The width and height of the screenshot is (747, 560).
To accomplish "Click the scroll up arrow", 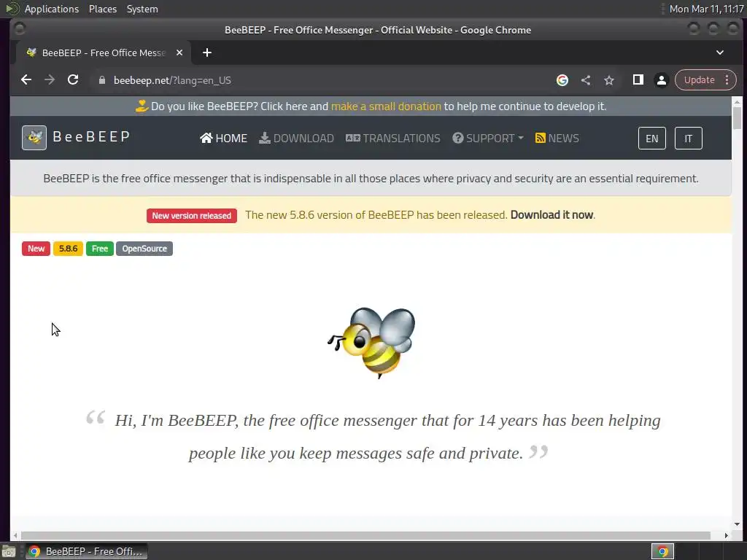I will coord(737,102).
